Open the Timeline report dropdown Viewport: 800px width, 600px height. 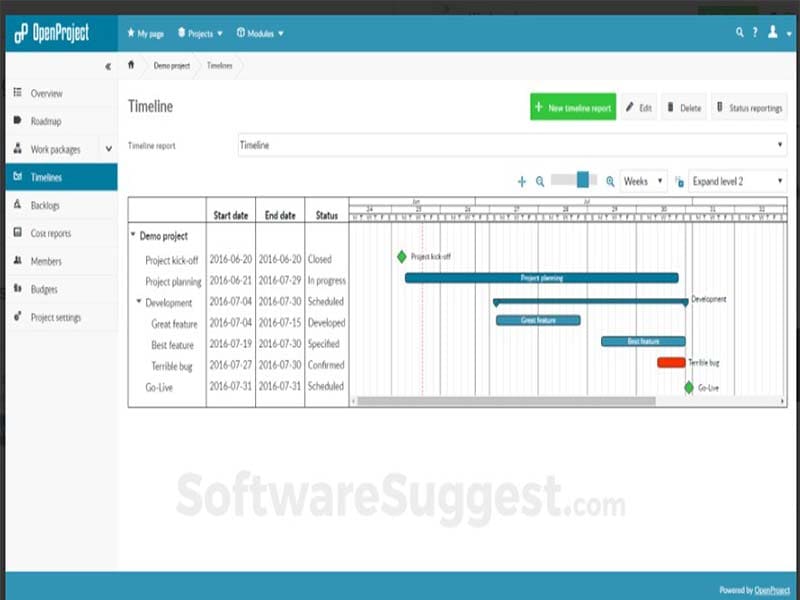click(512, 145)
